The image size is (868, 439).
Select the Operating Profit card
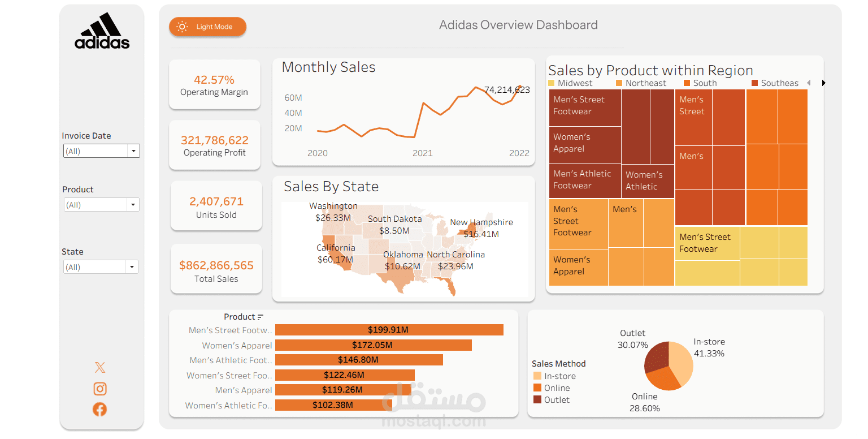tap(214, 145)
